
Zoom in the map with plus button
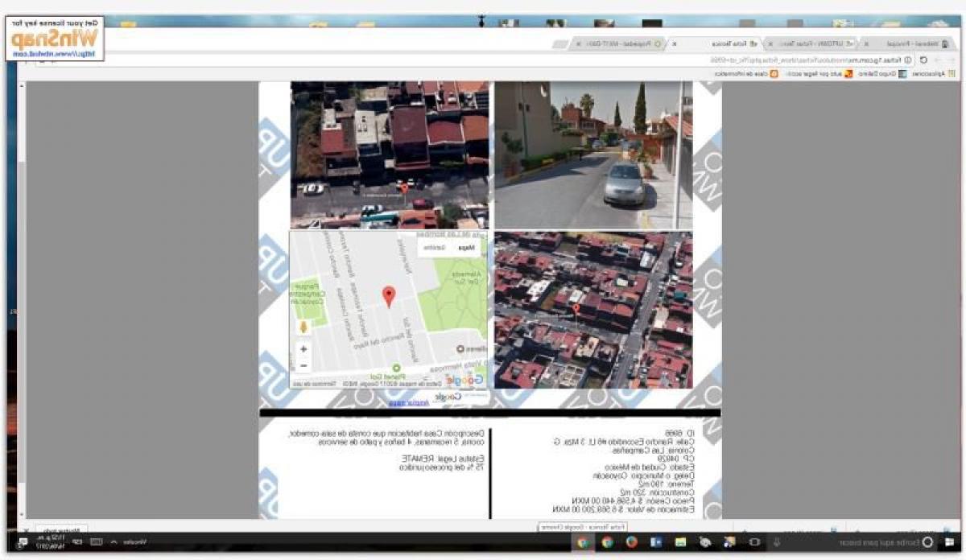[303, 349]
